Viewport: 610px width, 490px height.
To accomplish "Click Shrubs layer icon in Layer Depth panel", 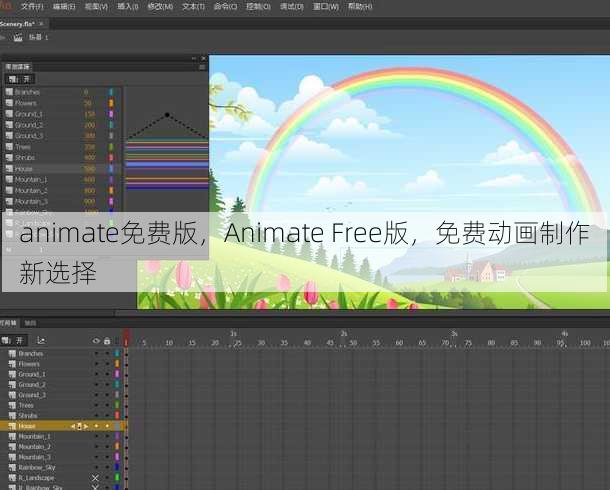I will [9, 158].
